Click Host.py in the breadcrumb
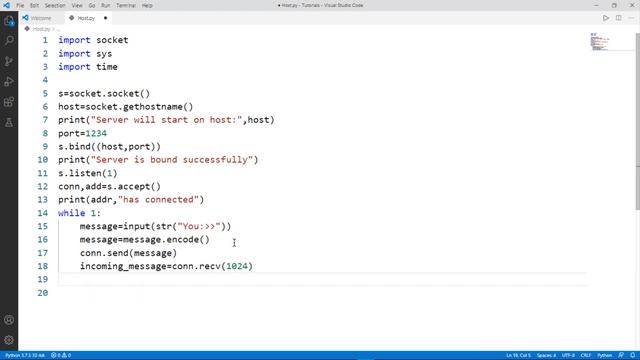Screen dimensions: 640x360 [41, 29]
